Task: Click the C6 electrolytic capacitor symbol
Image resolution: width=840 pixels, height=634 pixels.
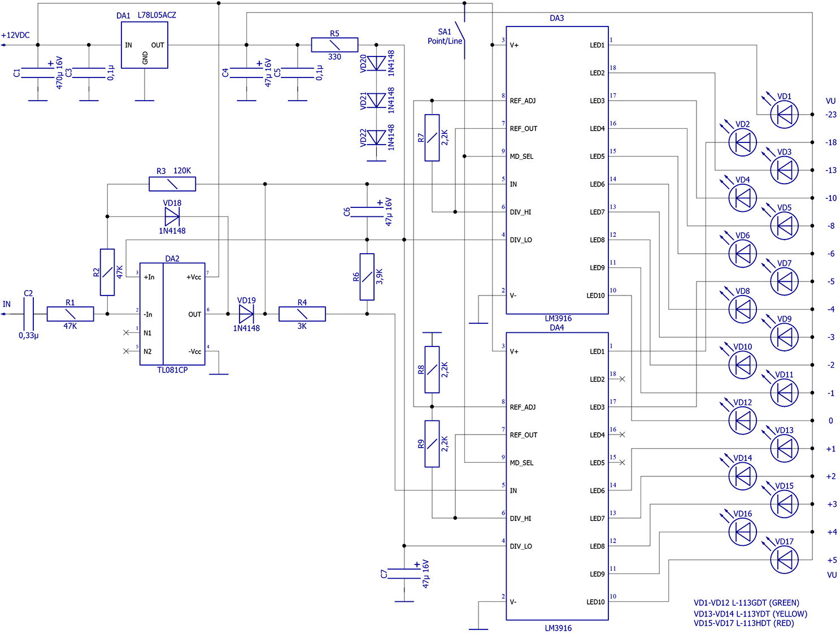Action: click(x=367, y=212)
